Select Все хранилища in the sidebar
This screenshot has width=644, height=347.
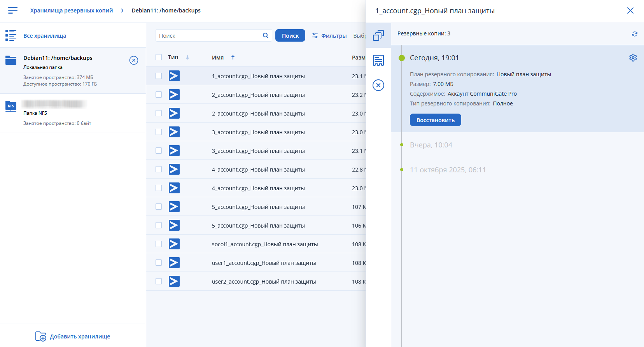point(45,36)
